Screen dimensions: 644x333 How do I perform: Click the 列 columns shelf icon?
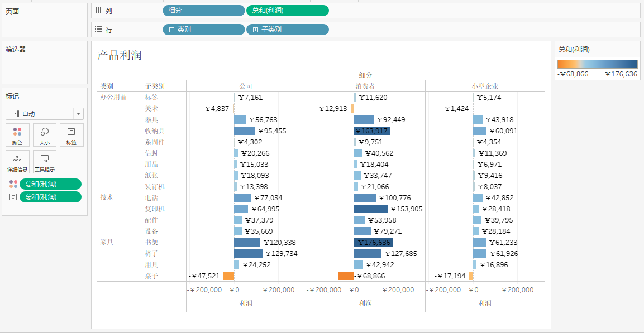(98, 11)
